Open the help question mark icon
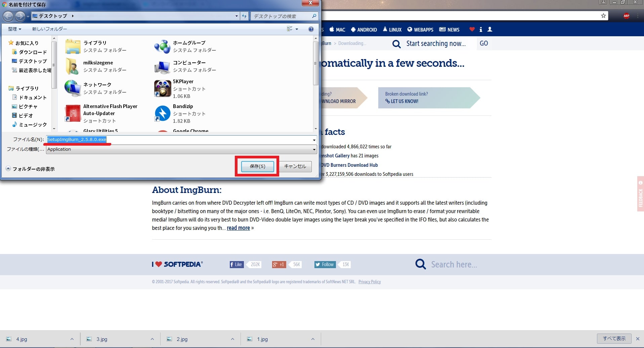Viewport: 644px width, 348px height. tap(311, 29)
